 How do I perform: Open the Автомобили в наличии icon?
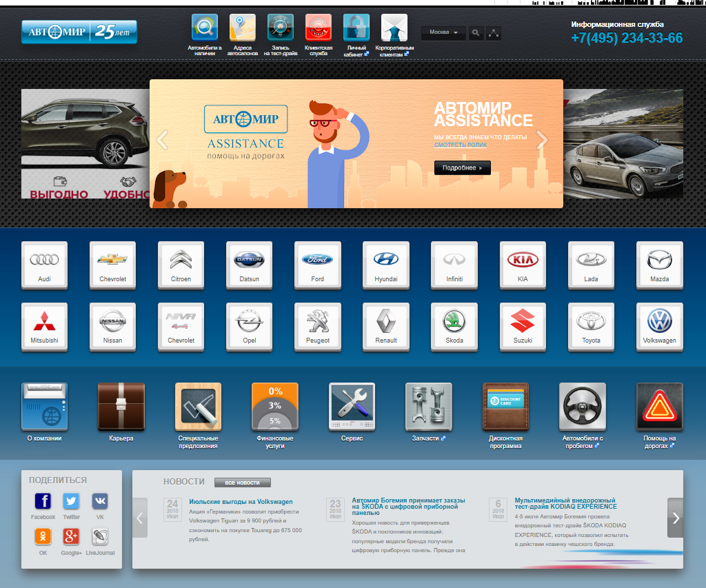204,28
